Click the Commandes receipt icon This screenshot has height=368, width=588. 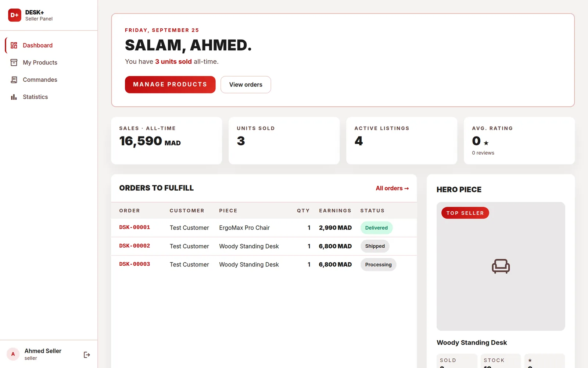click(x=14, y=80)
